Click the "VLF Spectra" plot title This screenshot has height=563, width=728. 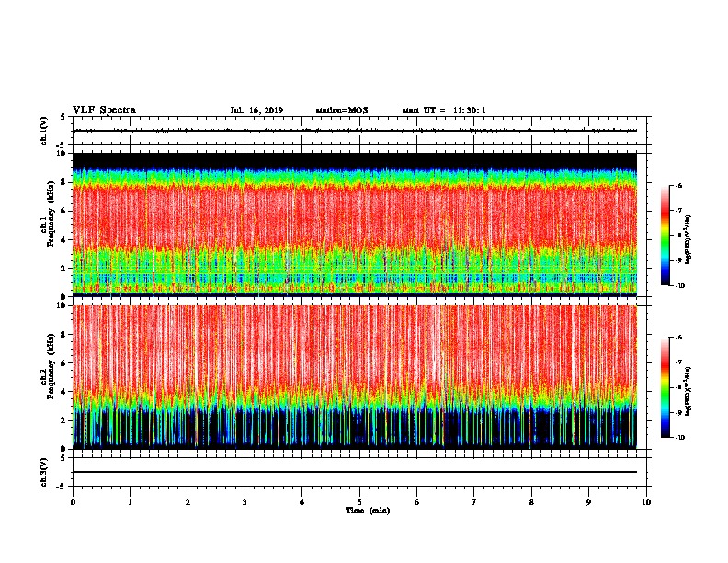point(104,110)
